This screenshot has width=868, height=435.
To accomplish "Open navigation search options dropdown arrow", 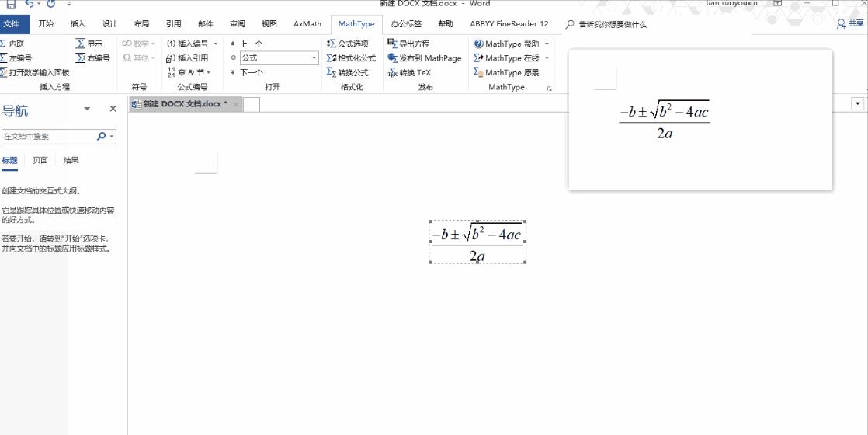I will [112, 136].
